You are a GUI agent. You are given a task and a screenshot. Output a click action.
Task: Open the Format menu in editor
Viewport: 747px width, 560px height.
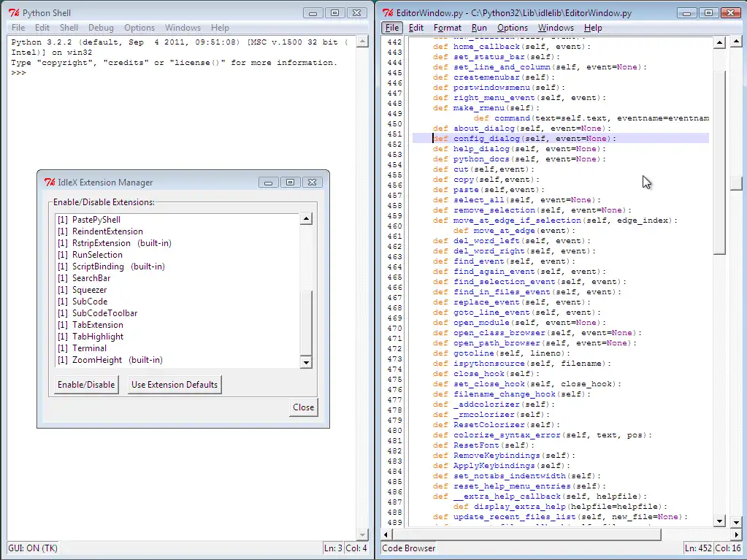pyautogui.click(x=448, y=28)
